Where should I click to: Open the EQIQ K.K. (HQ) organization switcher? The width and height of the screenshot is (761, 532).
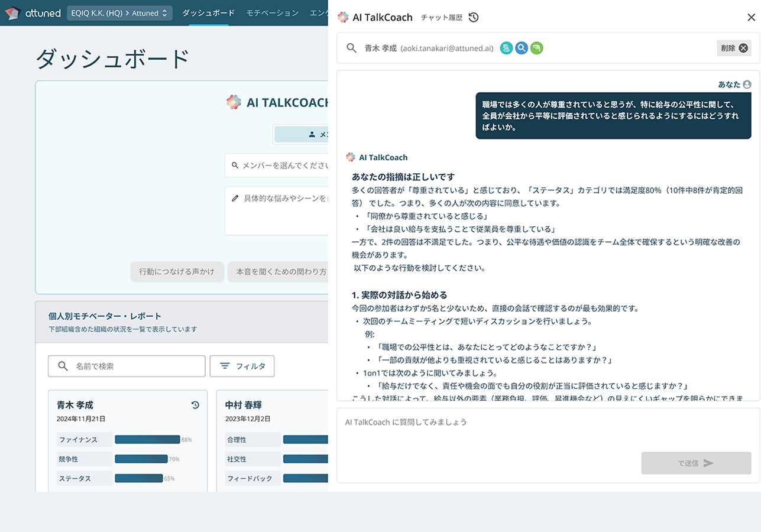pyautogui.click(x=119, y=12)
